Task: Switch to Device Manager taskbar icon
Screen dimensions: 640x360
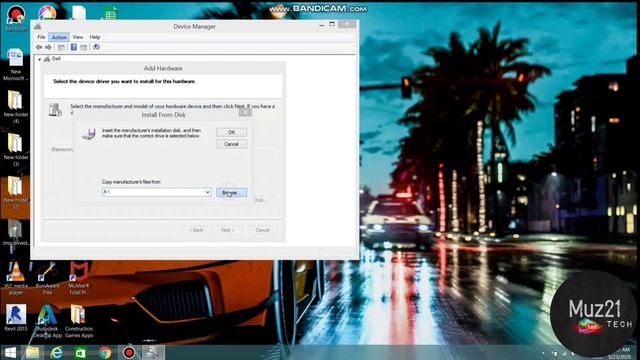Action: pos(153,353)
